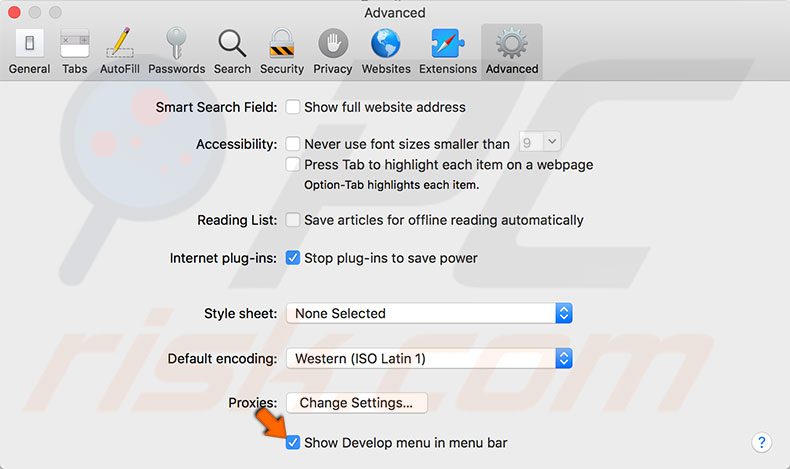This screenshot has width=790, height=469.
Task: Click the Reading List label
Action: (237, 220)
